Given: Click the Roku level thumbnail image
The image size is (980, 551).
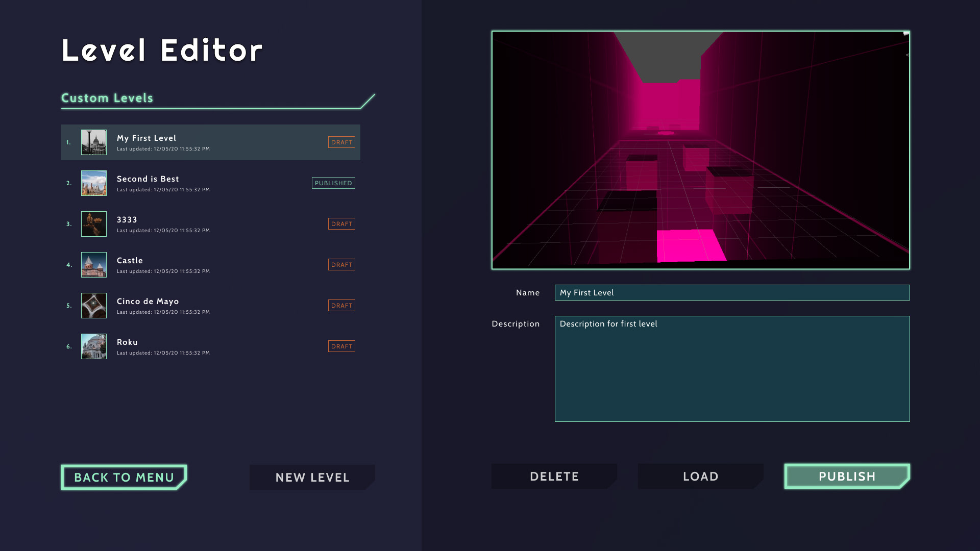Looking at the screenshot, I should 94,346.
